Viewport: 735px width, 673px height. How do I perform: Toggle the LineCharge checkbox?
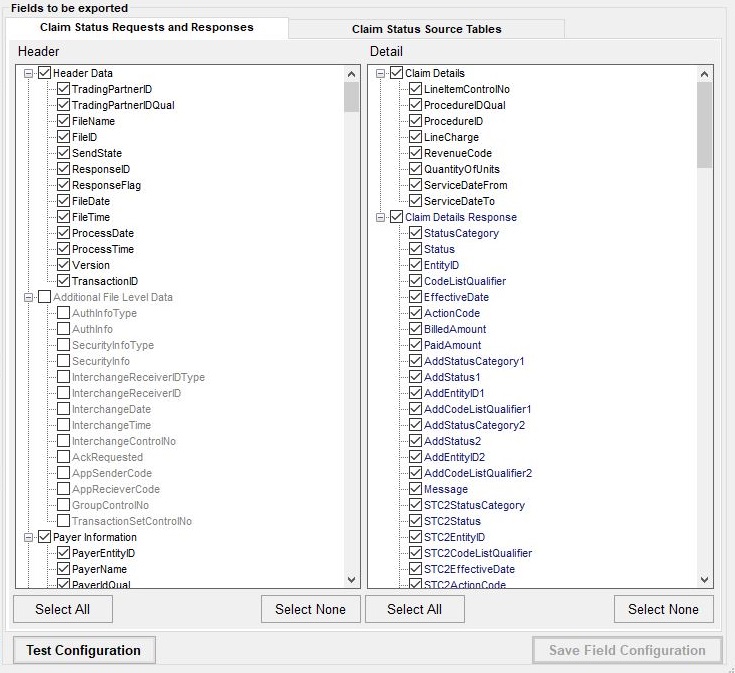pos(415,137)
